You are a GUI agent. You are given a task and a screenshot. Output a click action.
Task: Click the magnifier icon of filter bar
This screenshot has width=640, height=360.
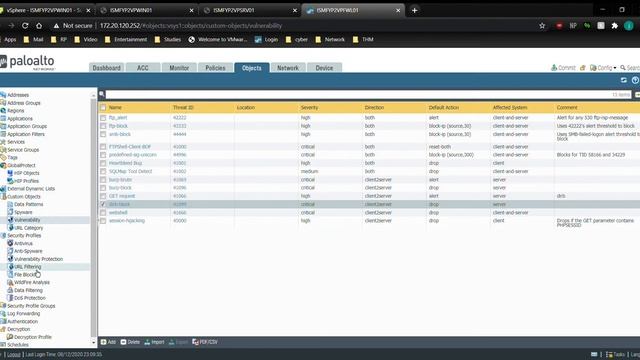tap(102, 94)
